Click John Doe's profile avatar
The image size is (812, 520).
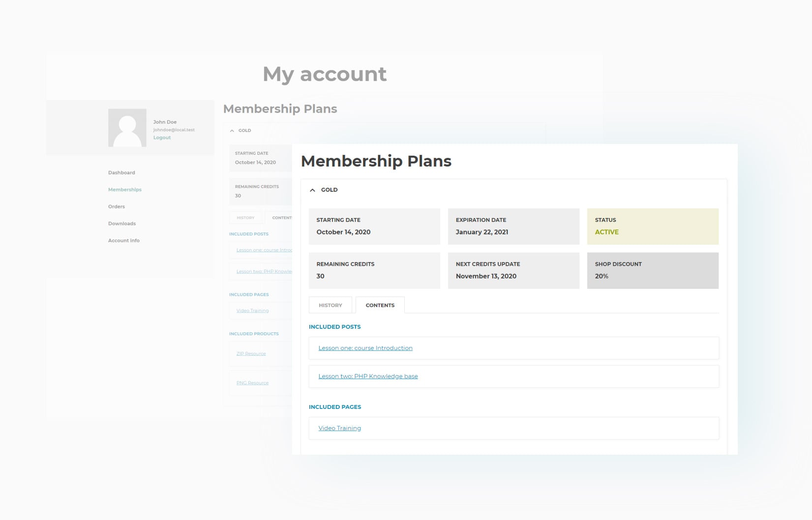(127, 128)
